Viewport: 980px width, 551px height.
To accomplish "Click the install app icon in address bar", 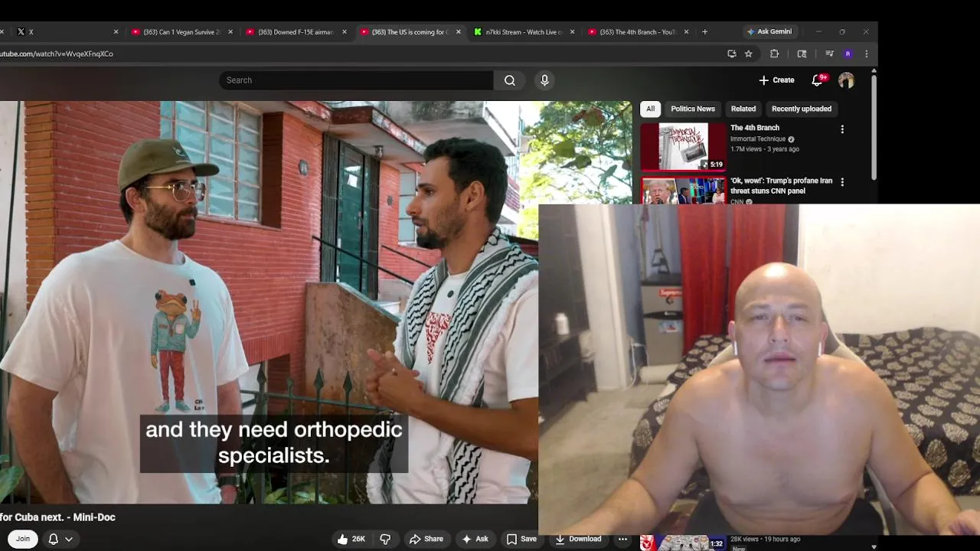I will point(732,54).
